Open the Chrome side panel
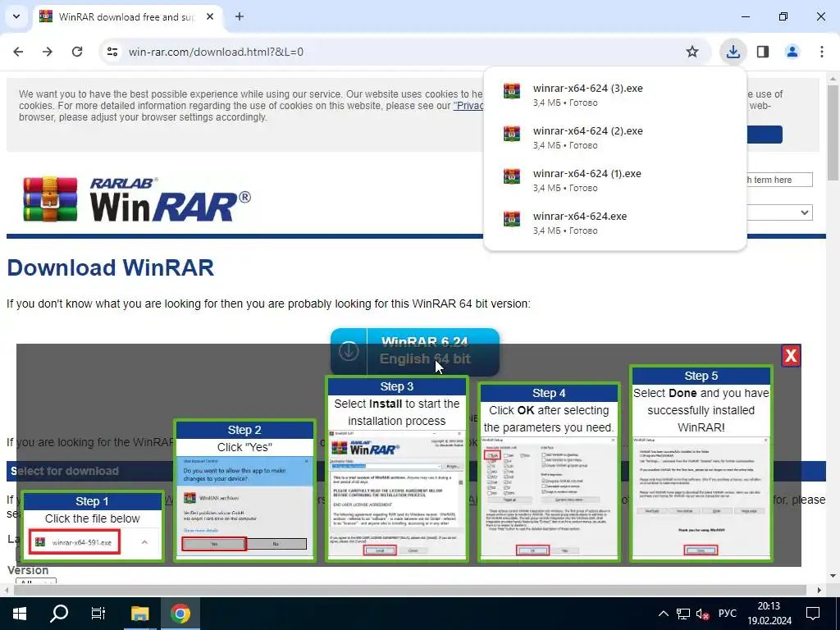Screen dimensions: 840x630 763,52
